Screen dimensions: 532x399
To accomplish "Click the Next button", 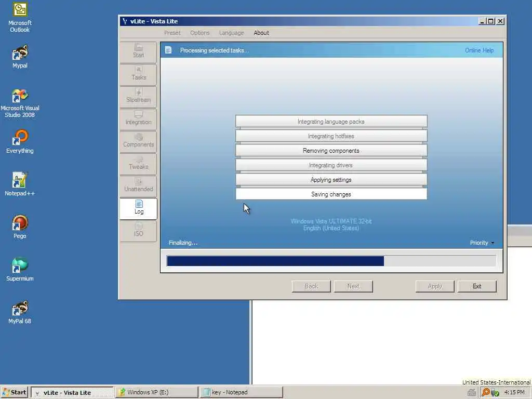I will [x=353, y=286].
